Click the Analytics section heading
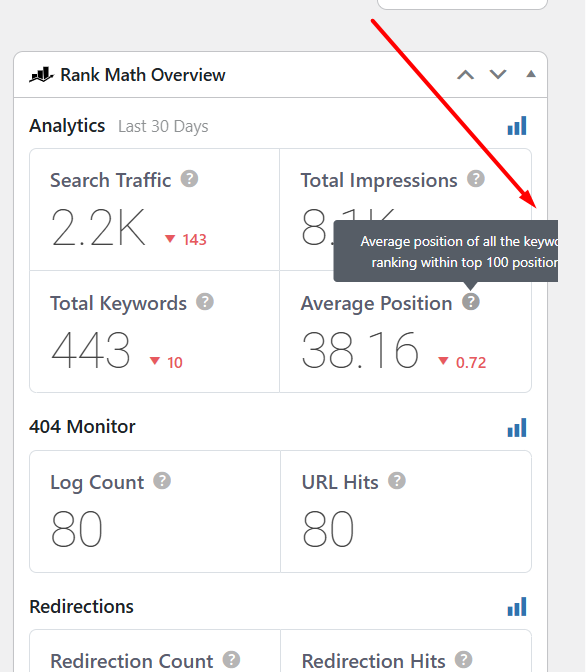 tap(67, 126)
